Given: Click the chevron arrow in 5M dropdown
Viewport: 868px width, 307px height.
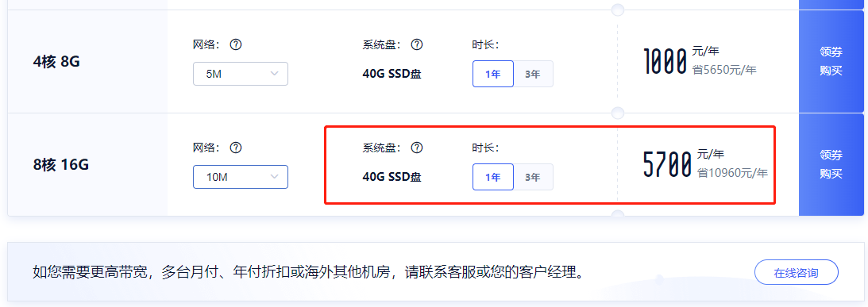Looking at the screenshot, I should point(275,74).
